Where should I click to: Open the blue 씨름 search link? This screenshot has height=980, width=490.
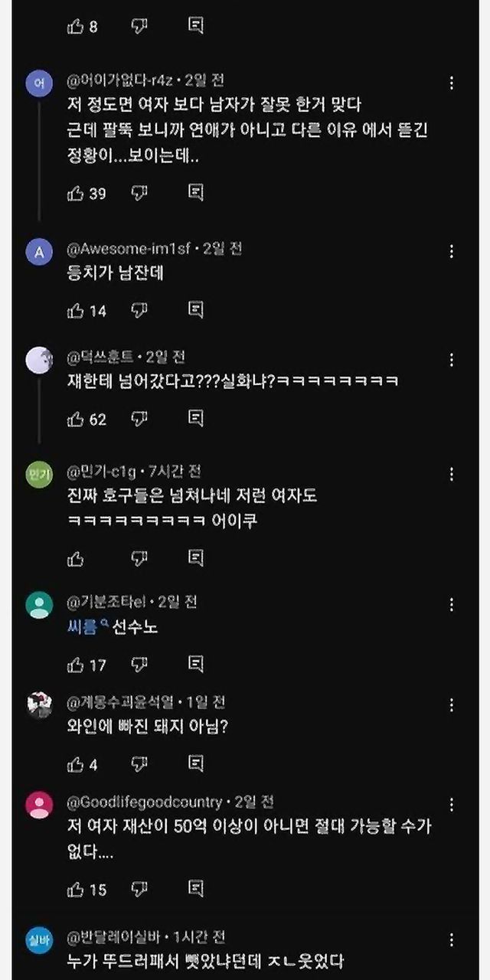[83, 628]
